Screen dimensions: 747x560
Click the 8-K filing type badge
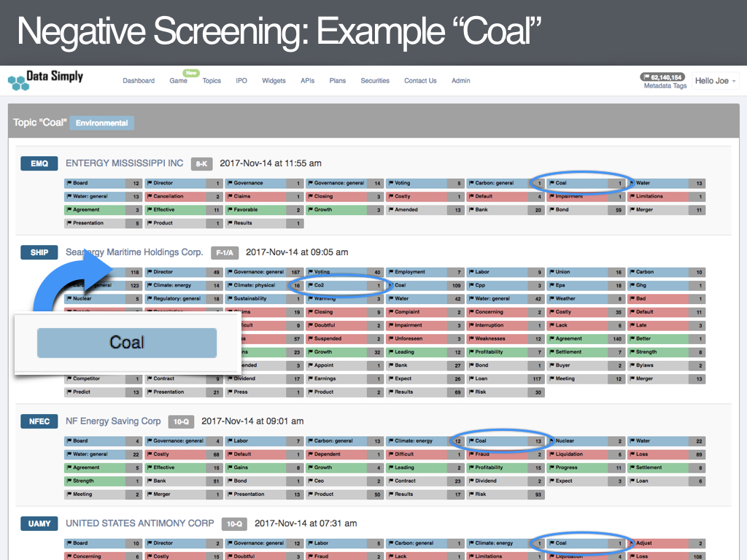click(x=201, y=164)
